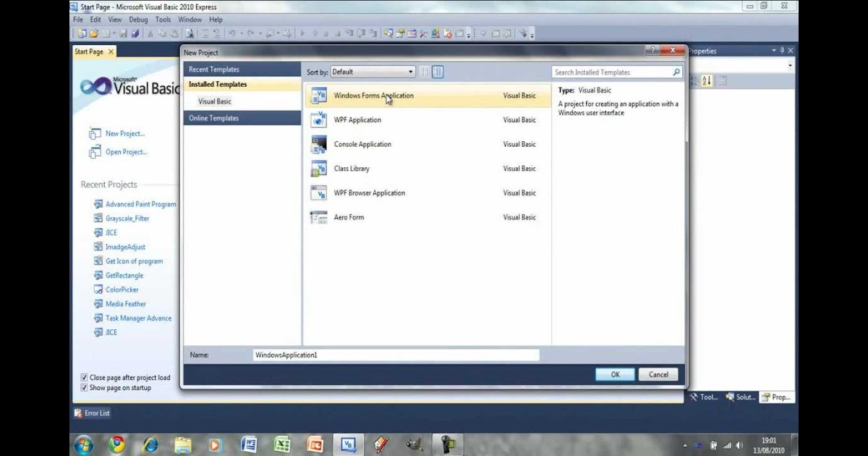Viewport: 868px width, 456px height.
Task: Open recent project Advanced Paint Program
Action: (x=140, y=204)
